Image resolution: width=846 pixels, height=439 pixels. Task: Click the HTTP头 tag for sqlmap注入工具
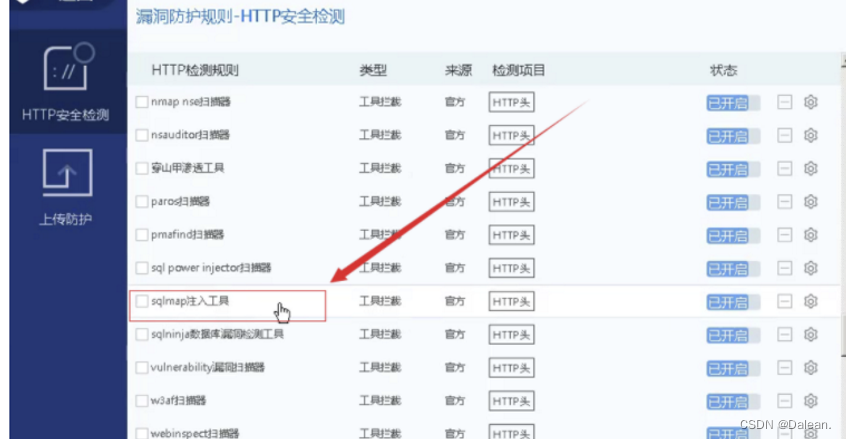pyautogui.click(x=512, y=302)
